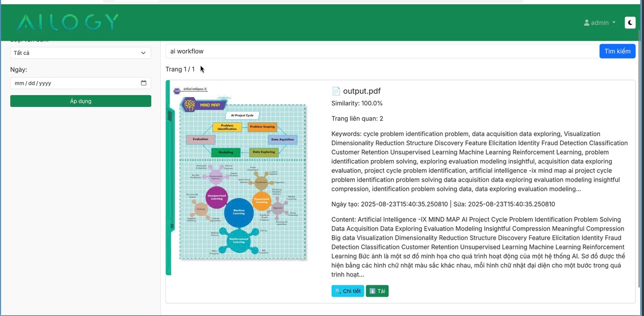Click the search box containing "ai workflow"
Screen dimensions: 644x316
tap(380, 51)
